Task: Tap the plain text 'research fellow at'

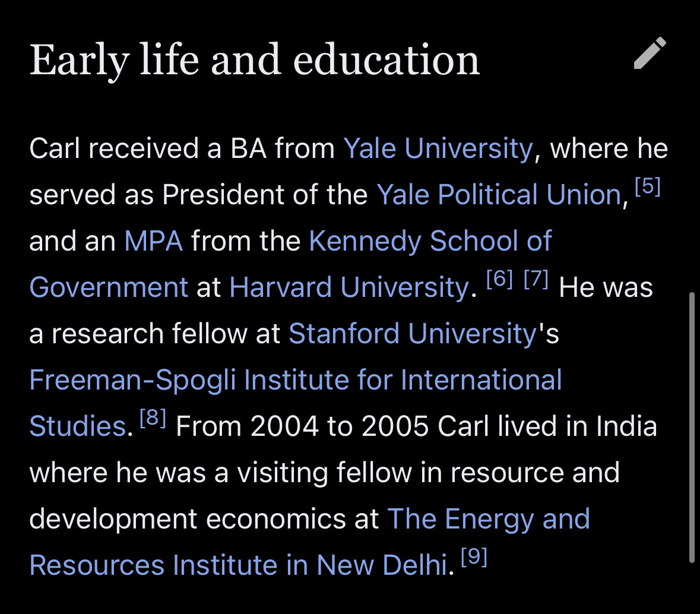Action: 166,334
